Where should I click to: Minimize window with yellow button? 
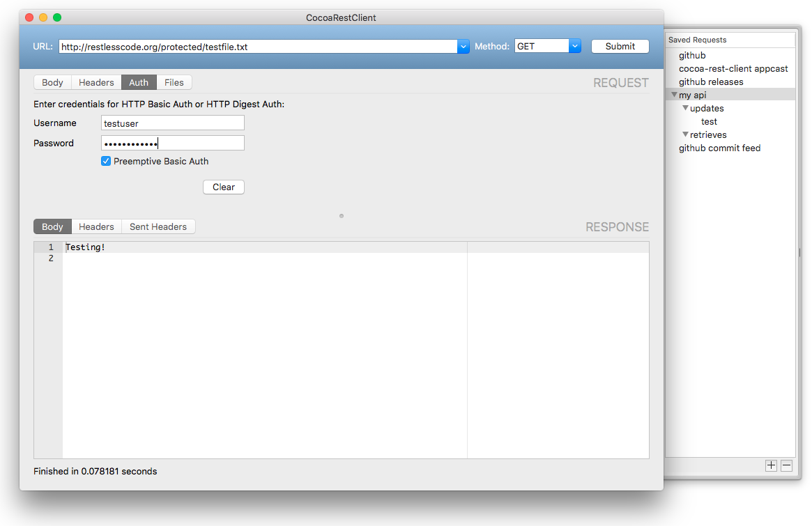pyautogui.click(x=43, y=17)
